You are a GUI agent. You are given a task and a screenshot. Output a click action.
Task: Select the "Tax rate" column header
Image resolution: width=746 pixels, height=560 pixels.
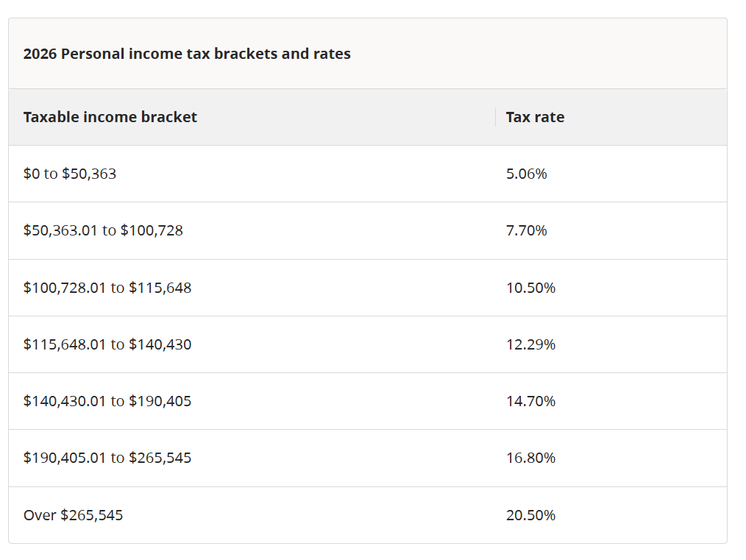point(535,117)
